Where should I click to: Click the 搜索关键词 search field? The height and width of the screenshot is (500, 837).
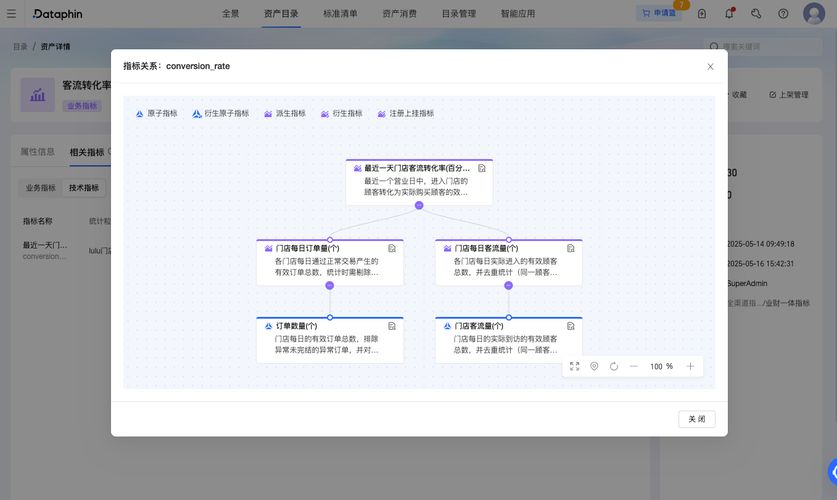point(763,47)
